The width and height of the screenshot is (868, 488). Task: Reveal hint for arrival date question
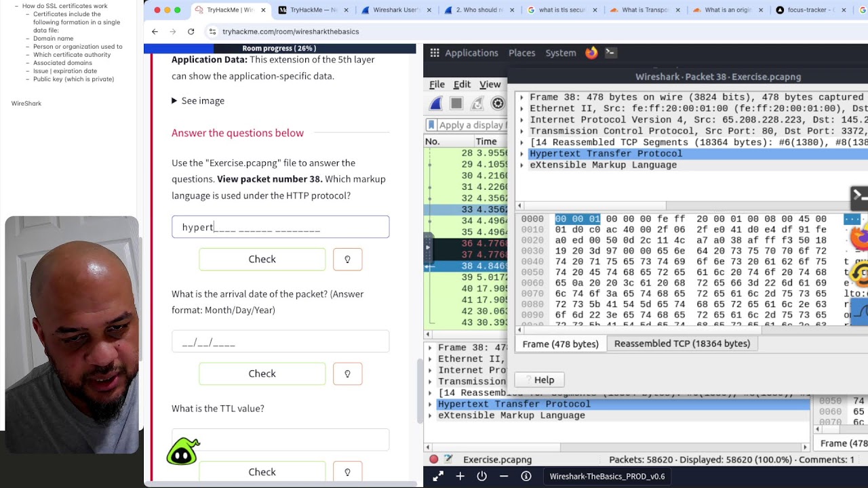[347, 373]
